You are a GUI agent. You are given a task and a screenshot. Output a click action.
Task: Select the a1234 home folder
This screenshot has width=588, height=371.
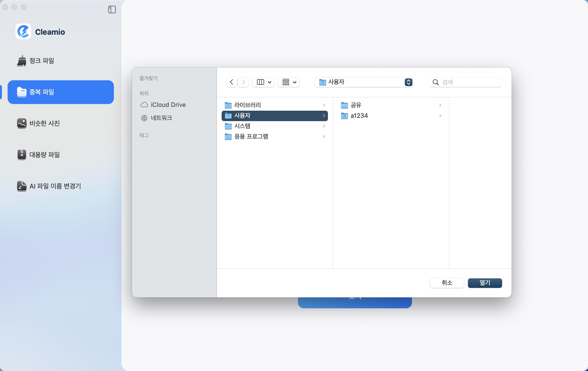pyautogui.click(x=359, y=116)
